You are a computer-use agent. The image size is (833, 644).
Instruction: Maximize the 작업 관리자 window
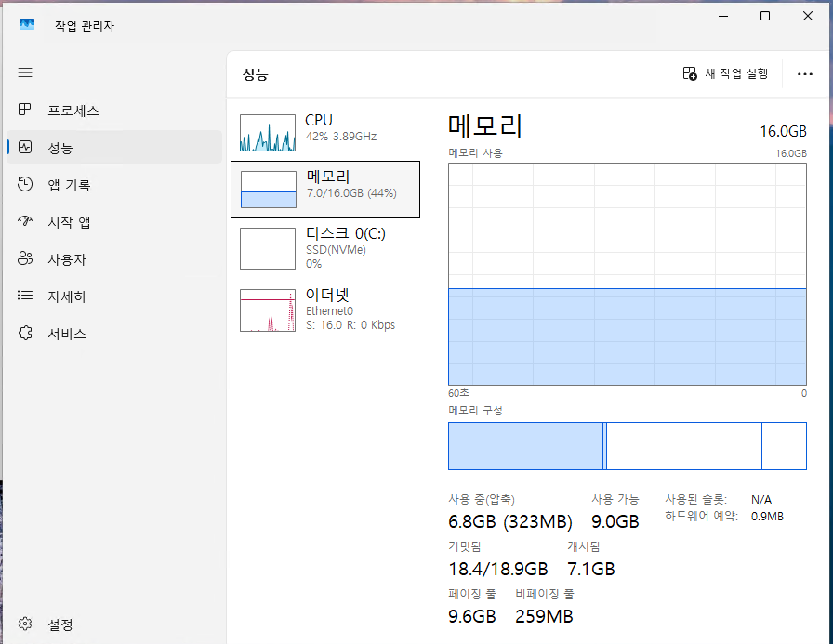765,16
